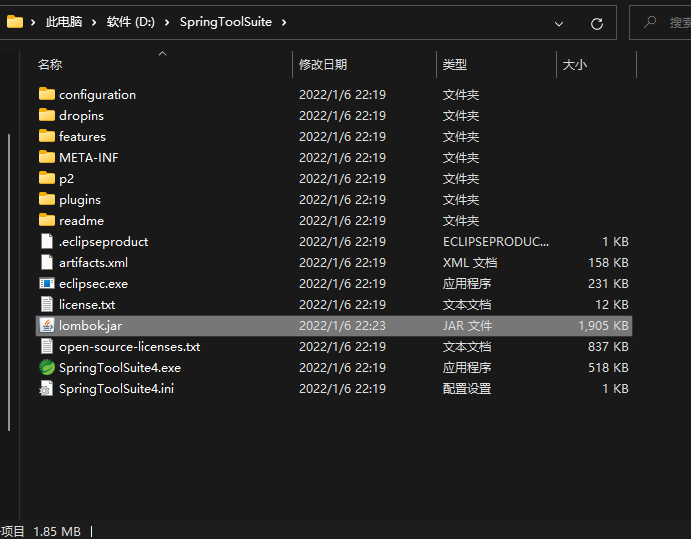Select the META-INF folder name

[x=89, y=157]
